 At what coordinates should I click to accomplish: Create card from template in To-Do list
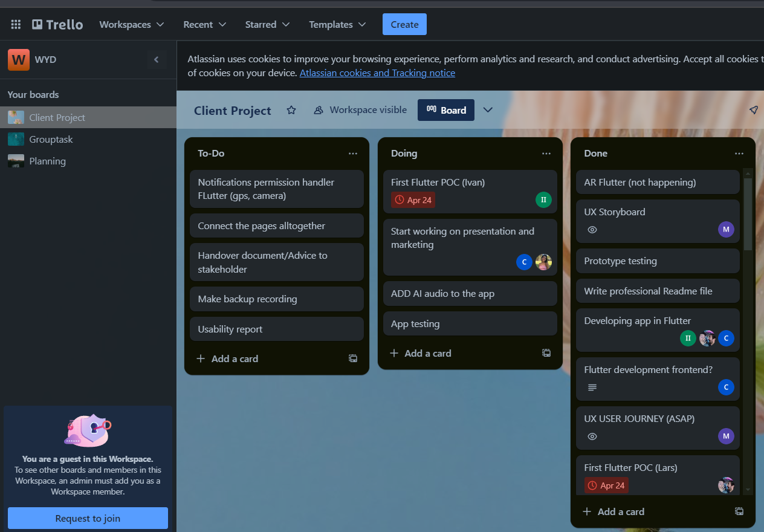point(353,358)
